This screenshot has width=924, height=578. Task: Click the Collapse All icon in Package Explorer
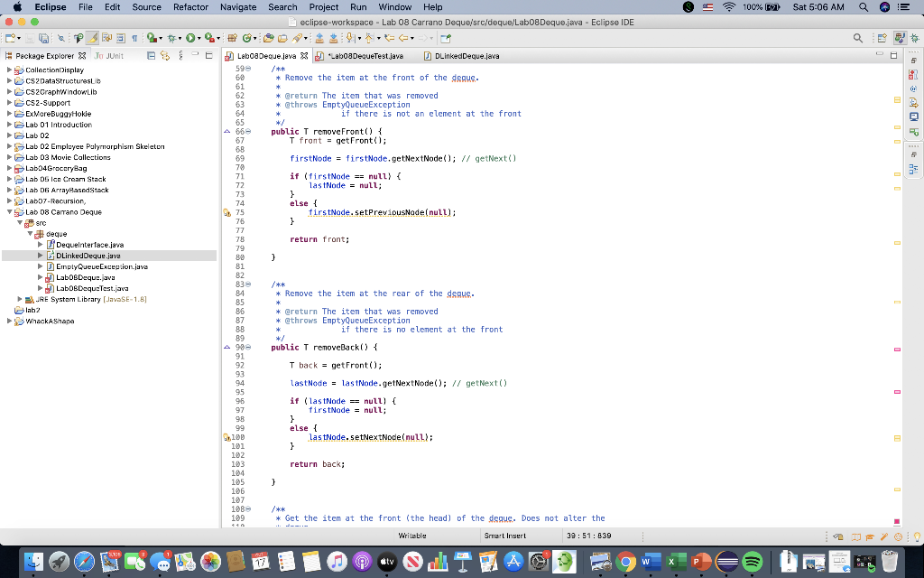pos(151,56)
